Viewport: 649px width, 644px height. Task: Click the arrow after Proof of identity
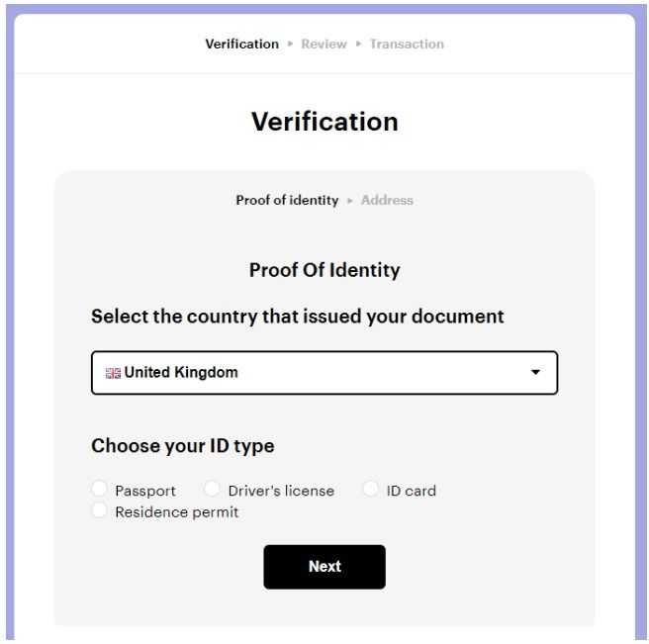pos(349,200)
